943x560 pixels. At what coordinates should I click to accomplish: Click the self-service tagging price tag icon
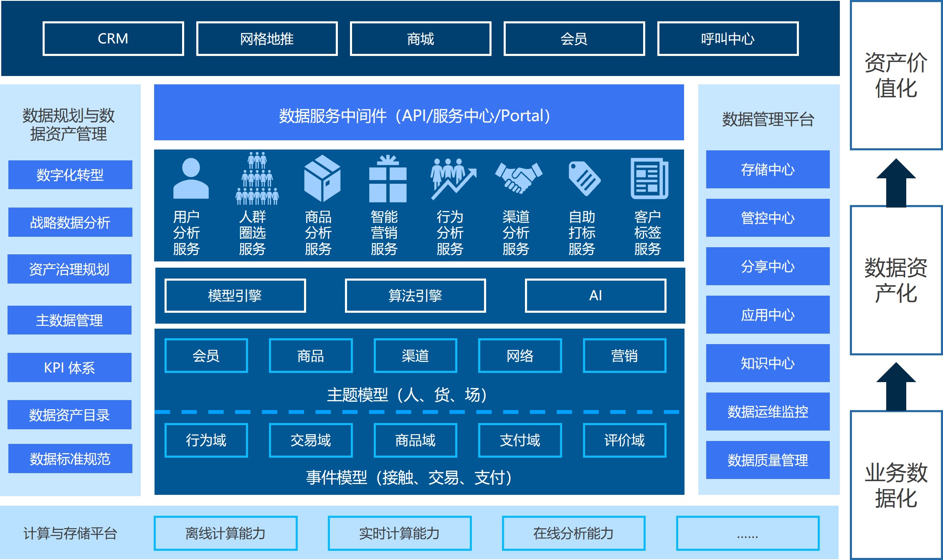coord(584,178)
